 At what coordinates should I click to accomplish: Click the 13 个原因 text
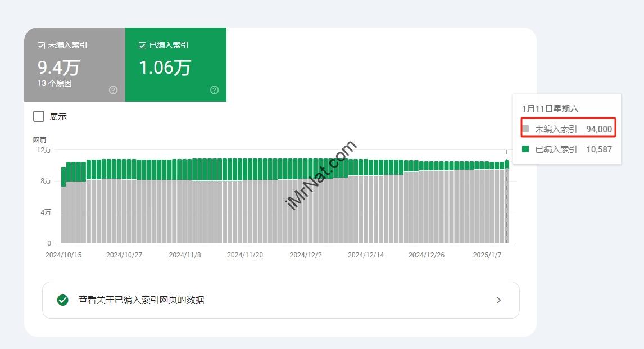click(x=55, y=83)
